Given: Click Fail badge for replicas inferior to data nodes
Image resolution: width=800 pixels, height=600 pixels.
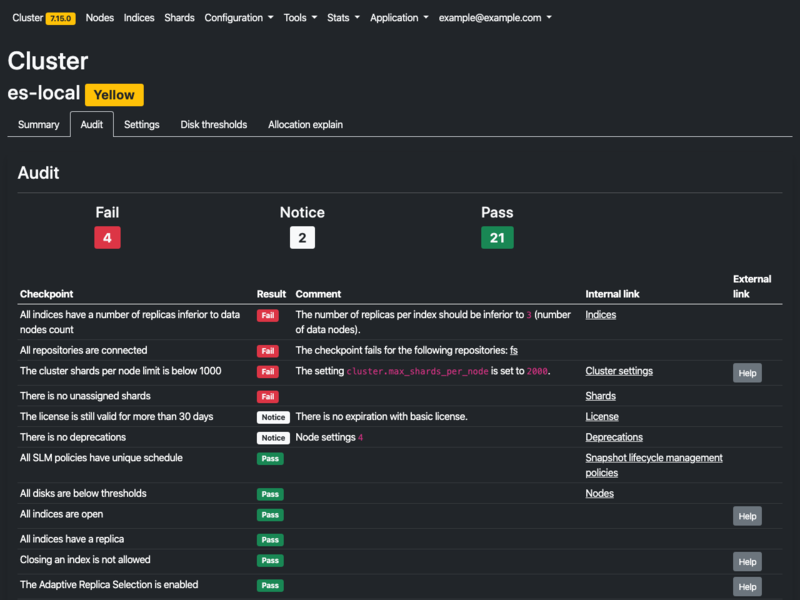Looking at the screenshot, I should [x=267, y=315].
